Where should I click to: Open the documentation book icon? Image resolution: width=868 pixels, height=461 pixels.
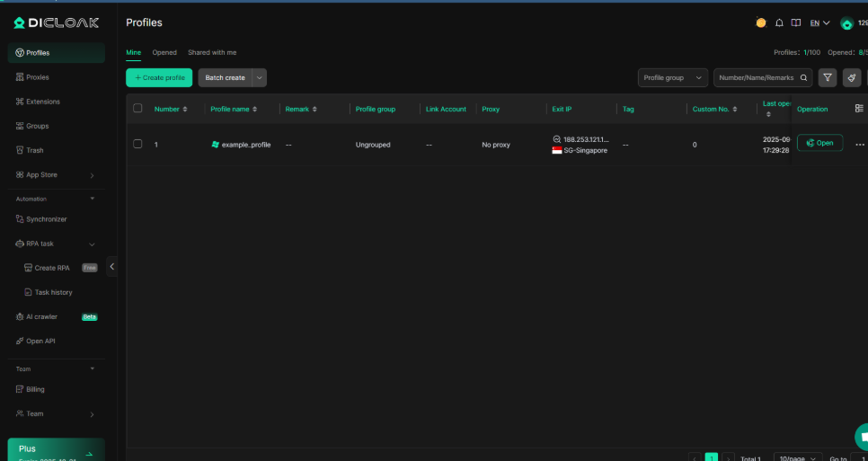coord(796,22)
